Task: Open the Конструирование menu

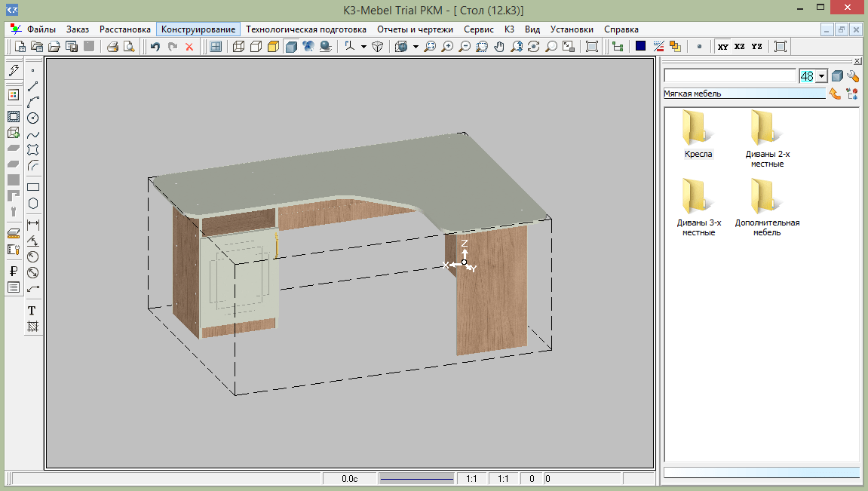Action: click(x=198, y=29)
